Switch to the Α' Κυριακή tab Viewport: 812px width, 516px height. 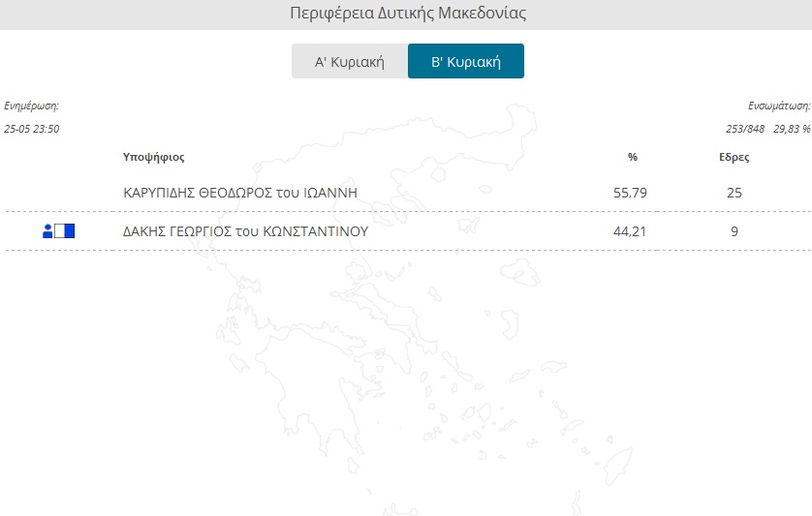tap(350, 61)
